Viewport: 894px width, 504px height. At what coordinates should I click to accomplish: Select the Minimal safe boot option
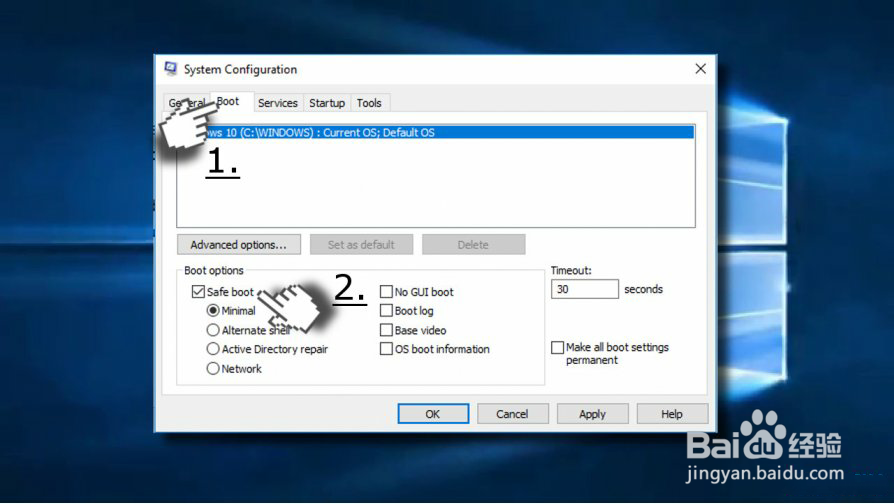pyautogui.click(x=213, y=311)
